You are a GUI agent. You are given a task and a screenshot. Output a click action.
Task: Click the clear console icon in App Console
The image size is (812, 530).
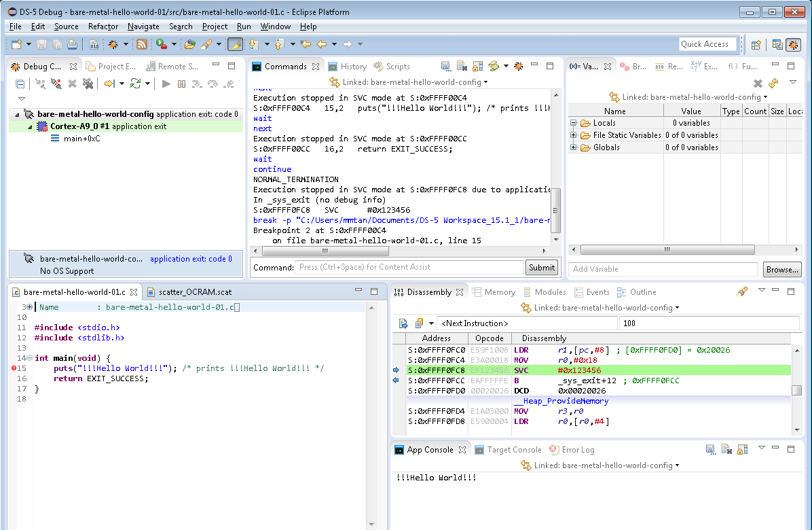tap(726, 450)
